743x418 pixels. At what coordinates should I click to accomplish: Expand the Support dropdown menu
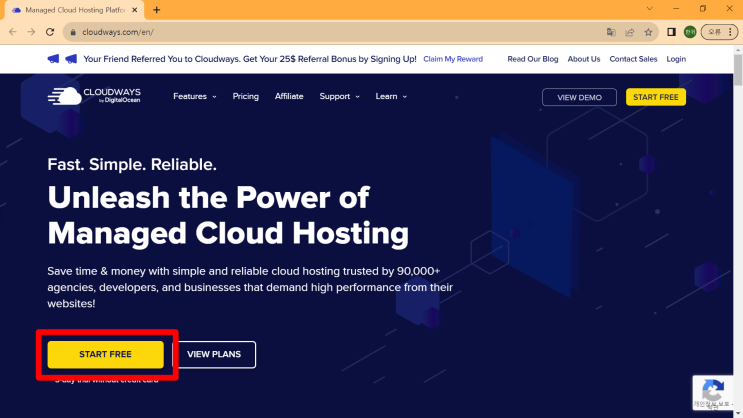339,96
